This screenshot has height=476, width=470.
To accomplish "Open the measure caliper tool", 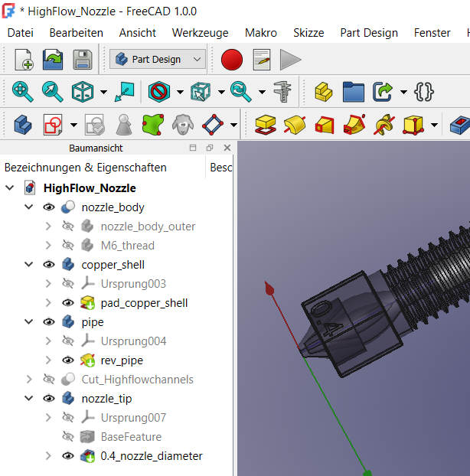I will pyautogui.click(x=282, y=92).
